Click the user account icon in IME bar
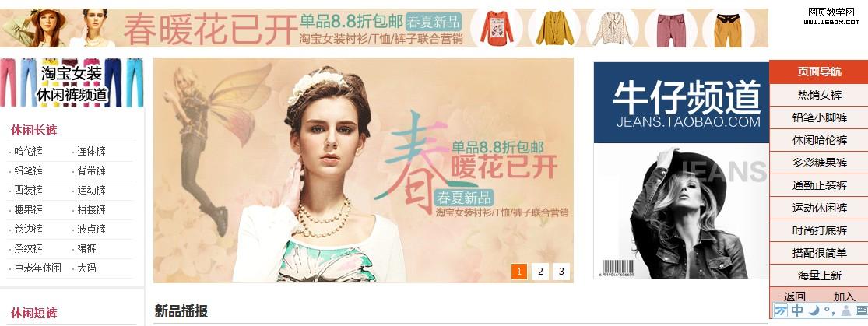 846,310
